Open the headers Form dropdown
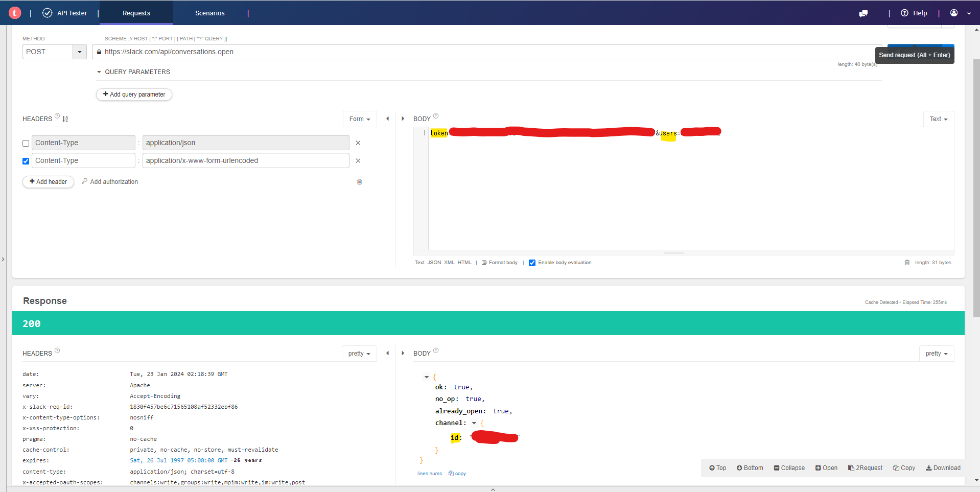This screenshot has height=492, width=980. pyautogui.click(x=360, y=119)
